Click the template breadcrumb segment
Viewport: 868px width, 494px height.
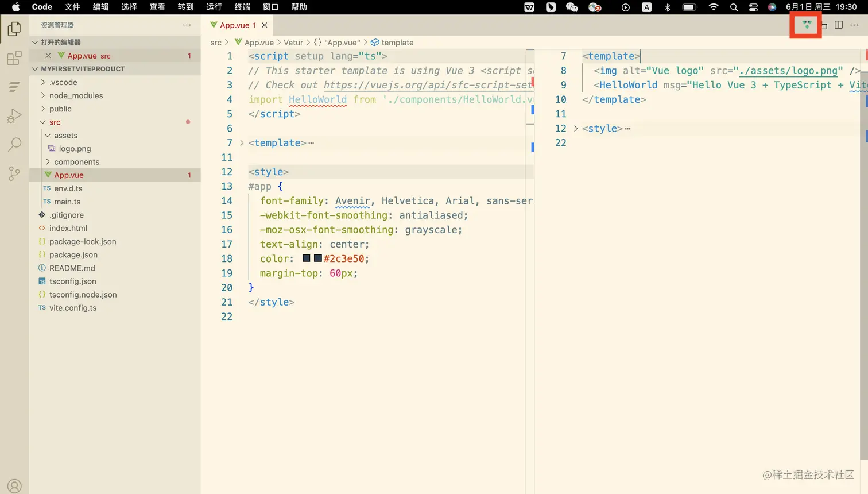392,43
